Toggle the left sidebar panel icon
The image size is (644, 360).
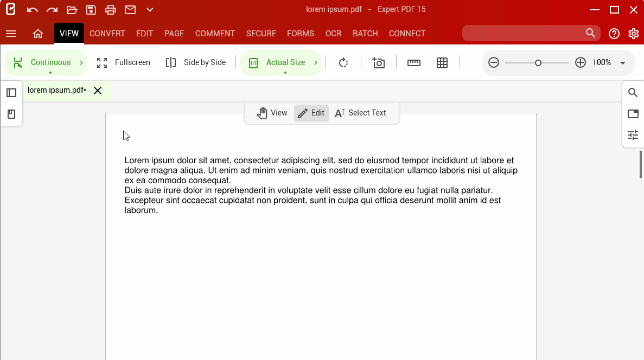[11, 93]
